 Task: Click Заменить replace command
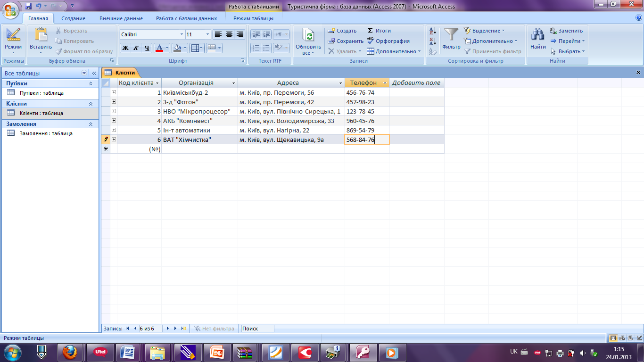pyautogui.click(x=567, y=31)
